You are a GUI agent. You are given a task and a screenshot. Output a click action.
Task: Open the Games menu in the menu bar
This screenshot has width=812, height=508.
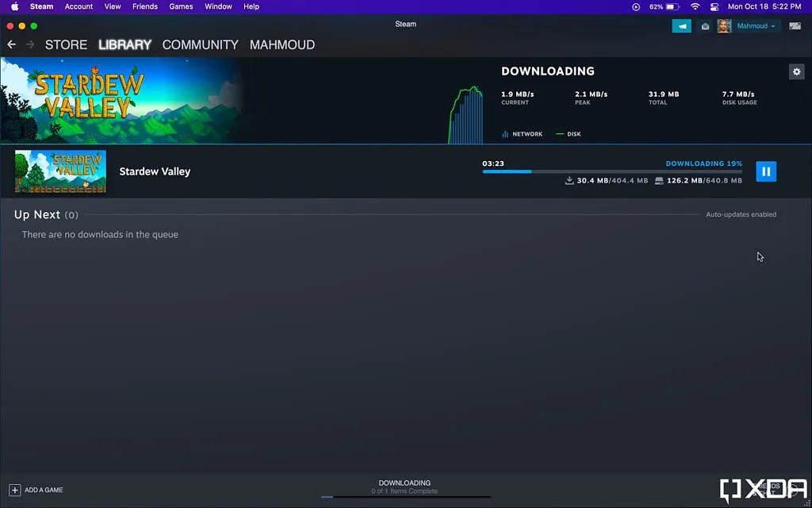click(x=181, y=6)
